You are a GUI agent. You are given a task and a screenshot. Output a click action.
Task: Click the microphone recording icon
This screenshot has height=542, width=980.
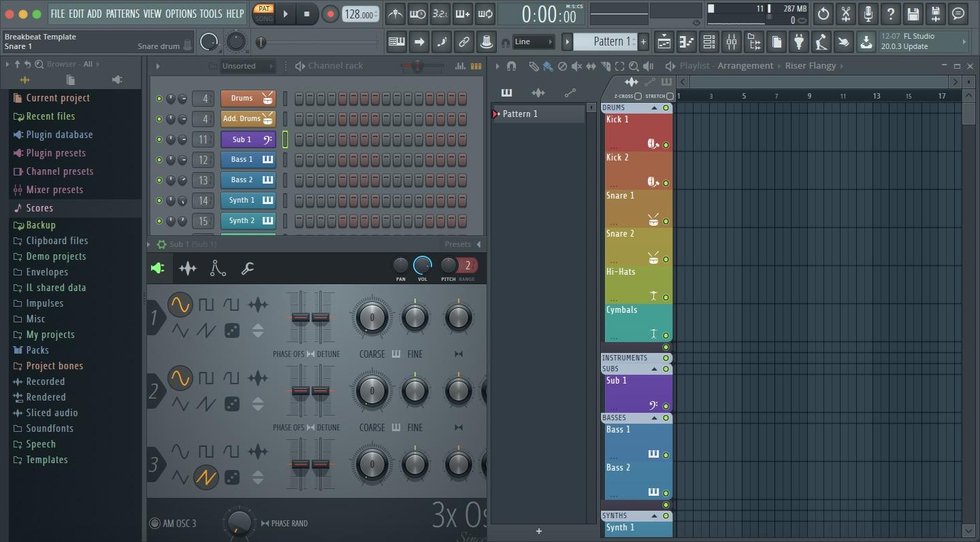(x=868, y=14)
